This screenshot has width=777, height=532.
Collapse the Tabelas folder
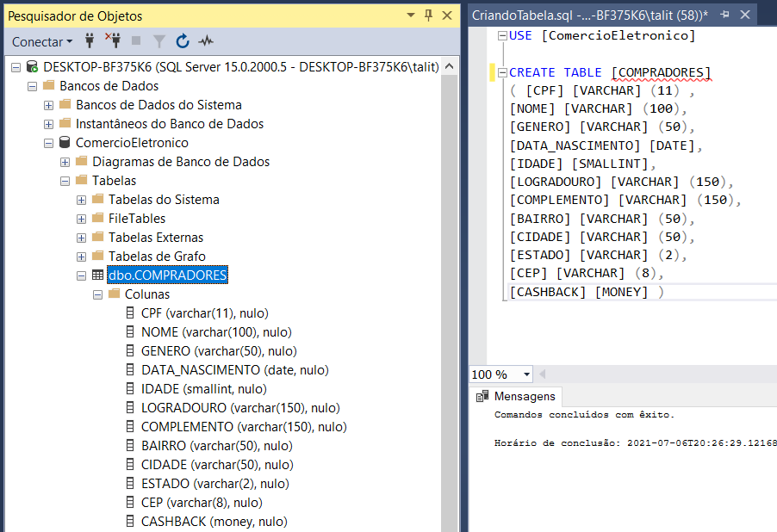(x=65, y=181)
